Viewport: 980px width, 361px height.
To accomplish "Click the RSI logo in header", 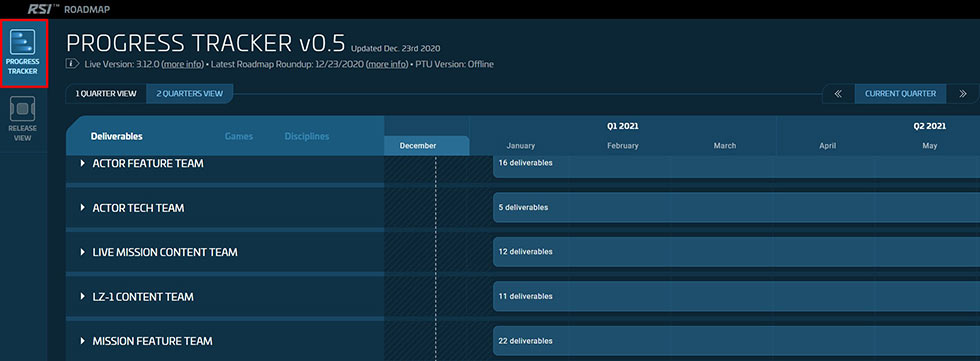I will click(x=42, y=9).
